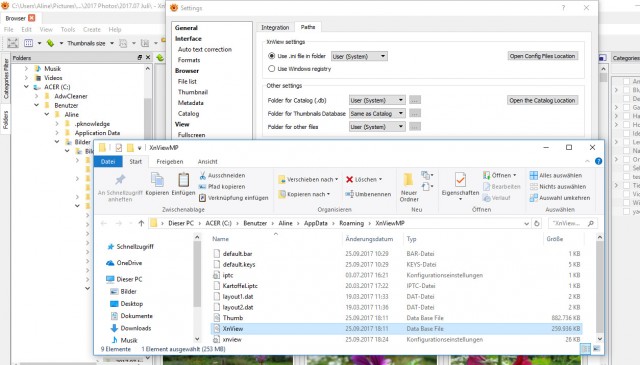The width and height of the screenshot is (640, 365).
Task: Click the Kopieren icon in the ribbon
Action: click(157, 180)
